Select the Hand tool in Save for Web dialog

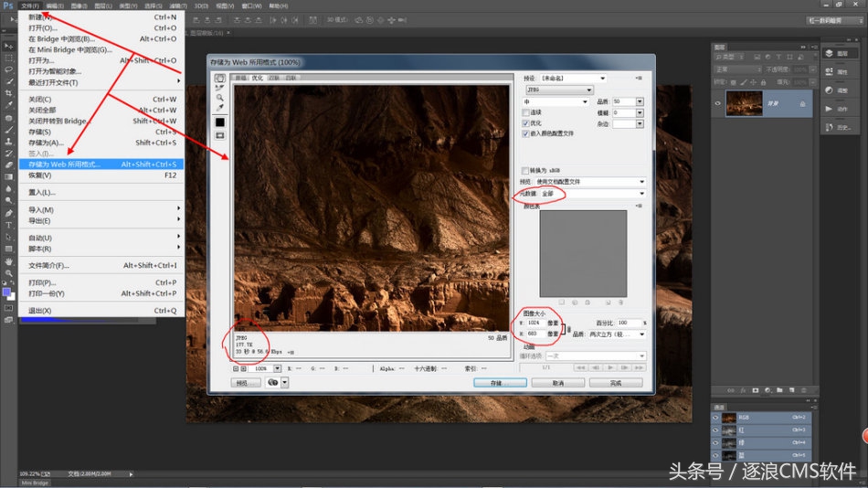click(219, 79)
